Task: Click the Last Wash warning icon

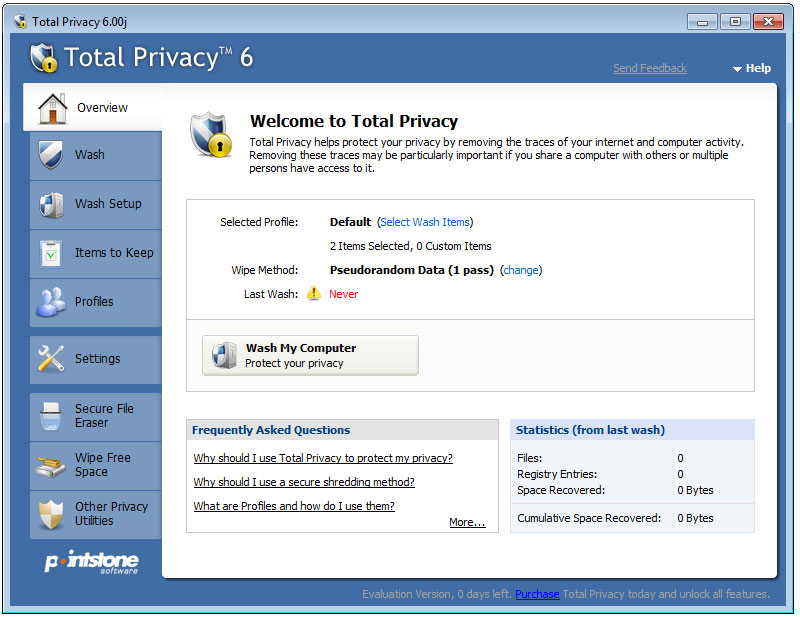Action: 314,294
